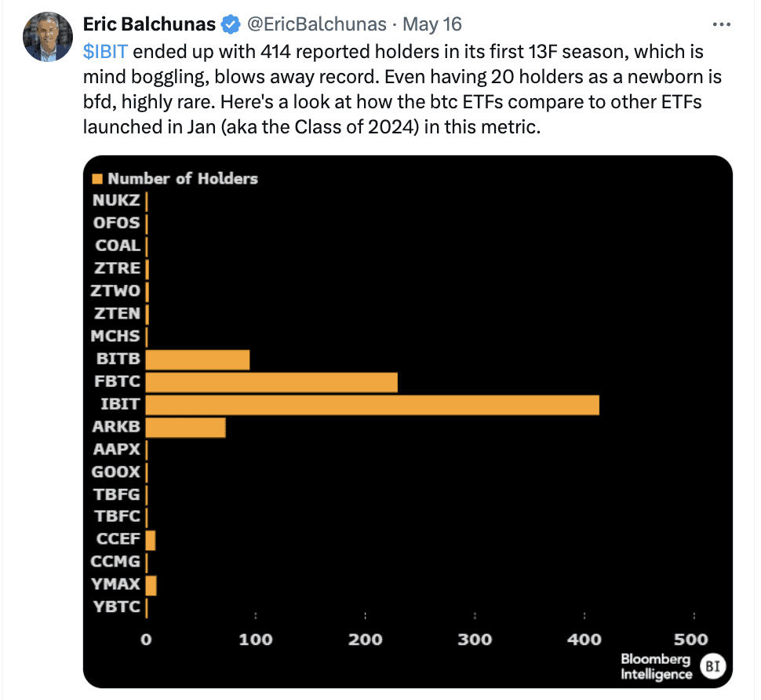Click the Bloomberg Intelligence BI logo

[712, 666]
